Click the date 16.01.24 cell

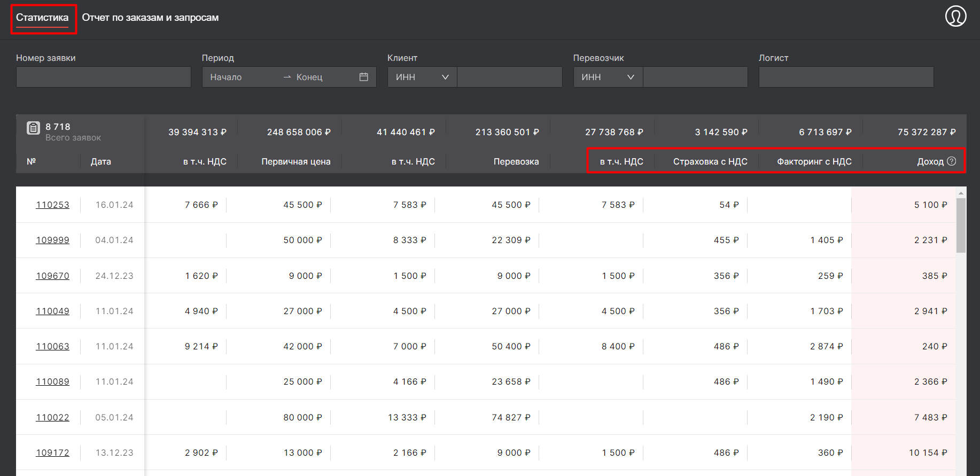[114, 205]
